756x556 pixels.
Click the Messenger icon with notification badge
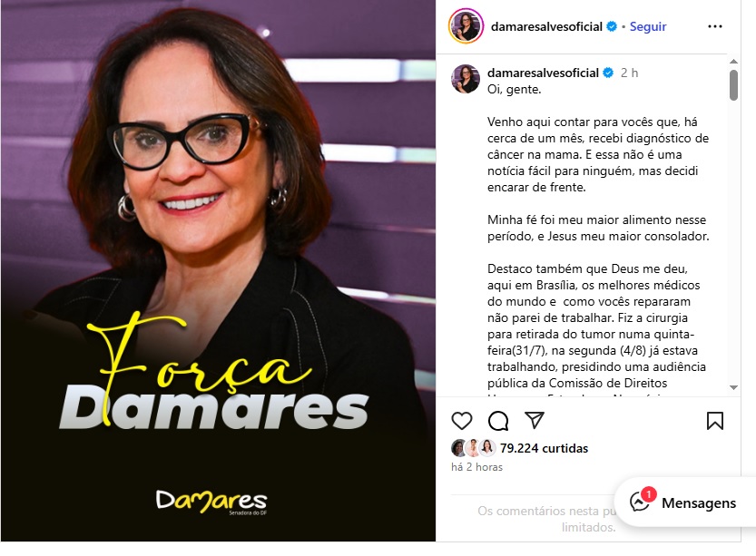tap(641, 501)
